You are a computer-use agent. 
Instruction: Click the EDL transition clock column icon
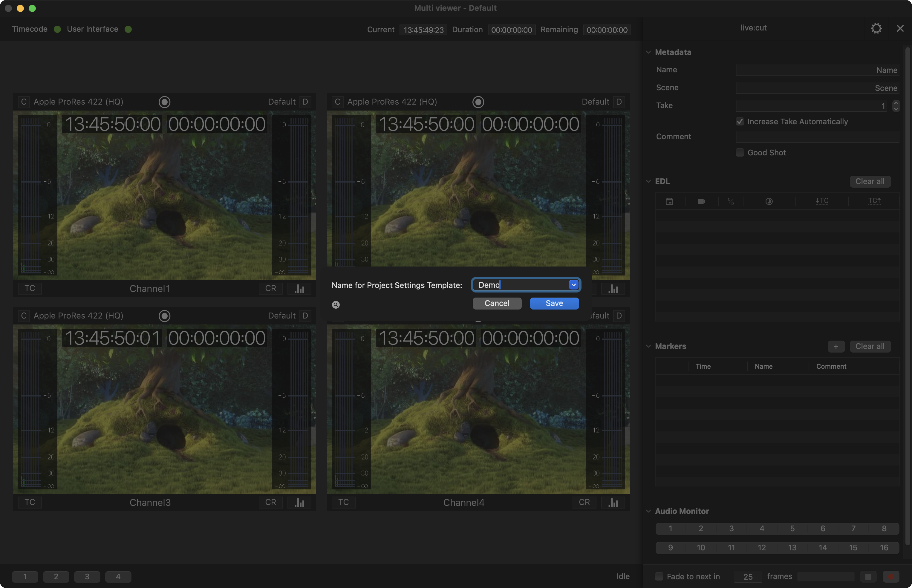769,201
